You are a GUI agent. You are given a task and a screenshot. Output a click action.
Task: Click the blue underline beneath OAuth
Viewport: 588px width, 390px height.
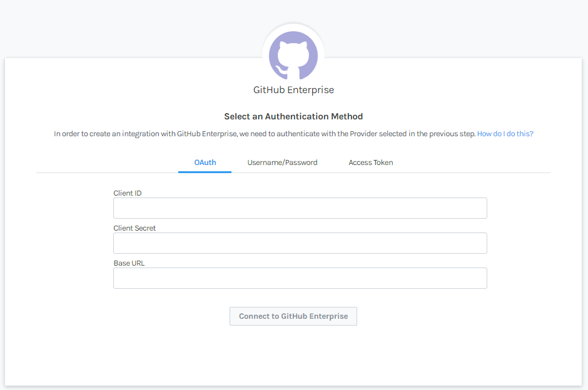(205, 172)
